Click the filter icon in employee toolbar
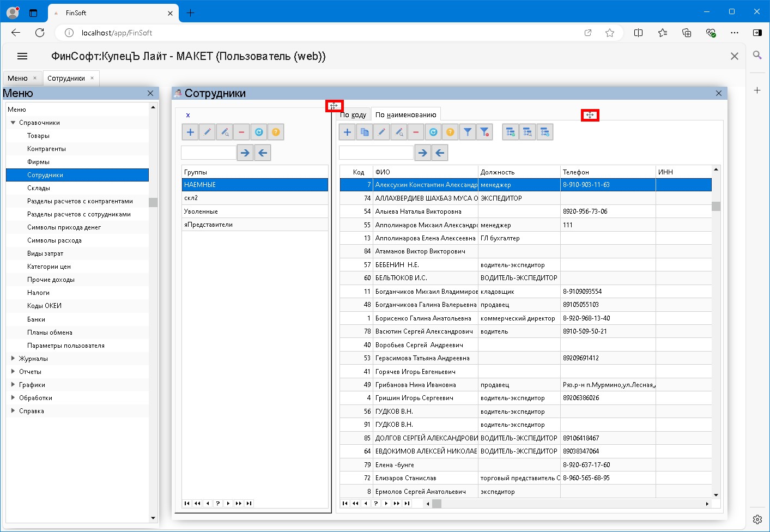The width and height of the screenshot is (770, 532). click(467, 132)
